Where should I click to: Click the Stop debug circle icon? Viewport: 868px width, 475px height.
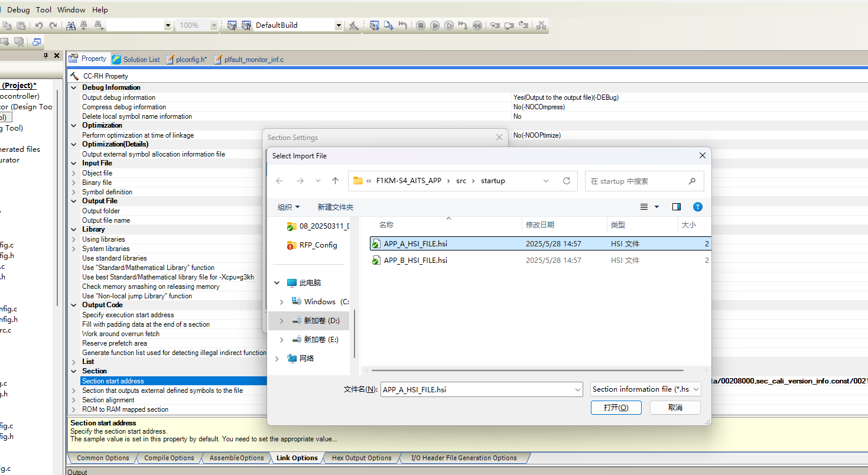tap(421, 25)
